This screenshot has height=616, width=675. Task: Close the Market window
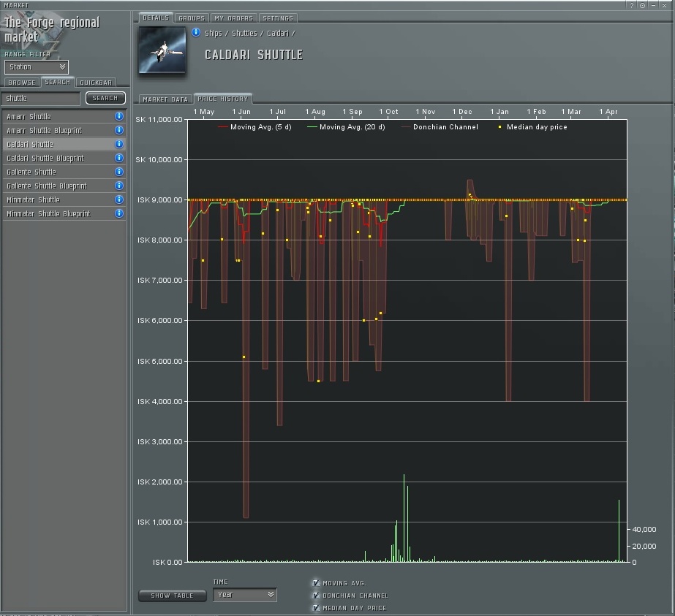coord(665,5)
